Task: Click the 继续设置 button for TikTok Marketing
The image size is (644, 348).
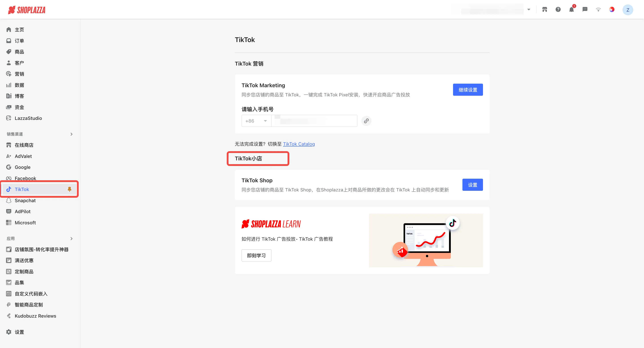Action: [x=468, y=90]
